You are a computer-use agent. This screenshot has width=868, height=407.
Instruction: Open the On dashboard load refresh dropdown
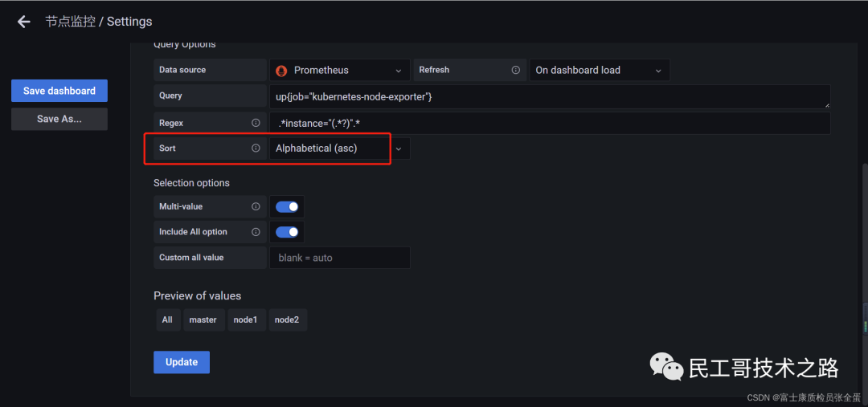pyautogui.click(x=600, y=70)
